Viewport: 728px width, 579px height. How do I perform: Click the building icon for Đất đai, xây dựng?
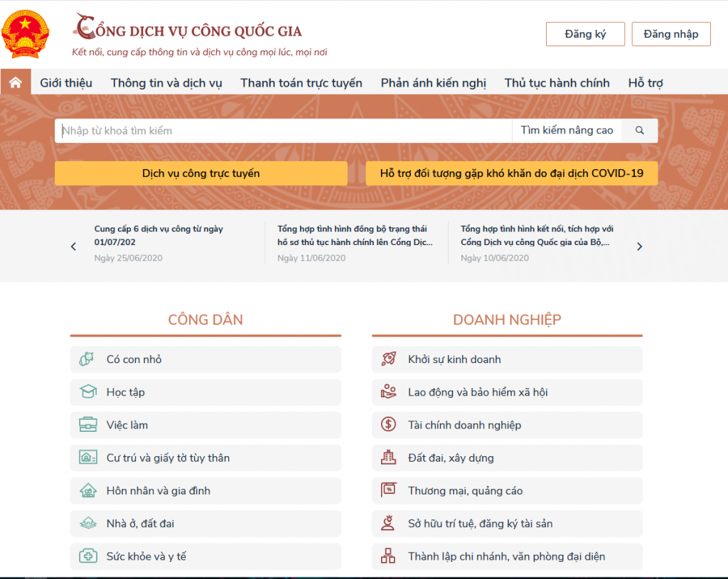[x=388, y=458]
